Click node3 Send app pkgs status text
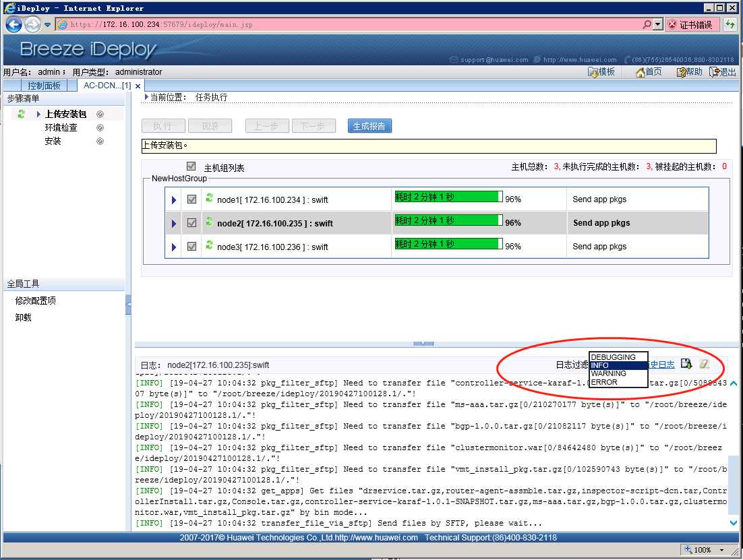The height and width of the screenshot is (560, 743). (x=599, y=247)
